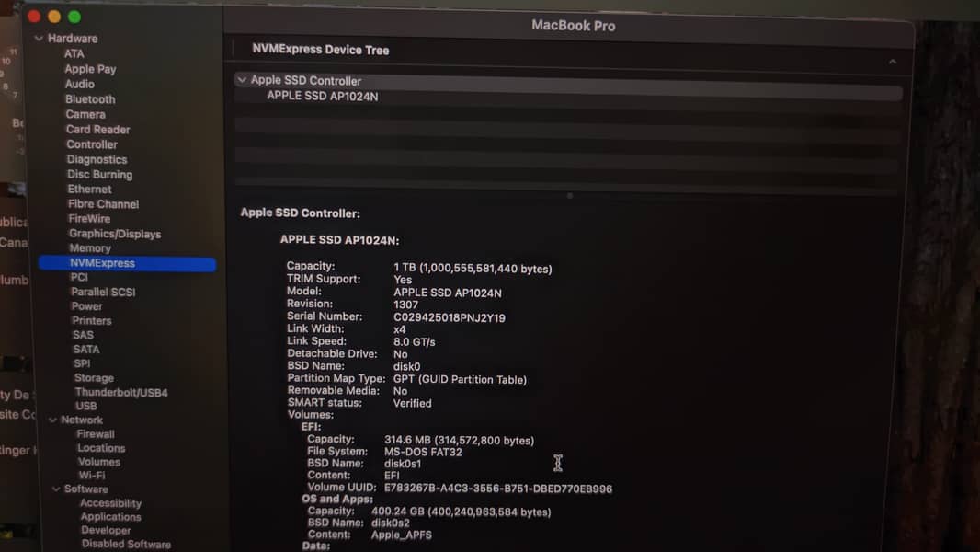Click the Link Width value x4
This screenshot has width=980, height=552.
point(399,329)
